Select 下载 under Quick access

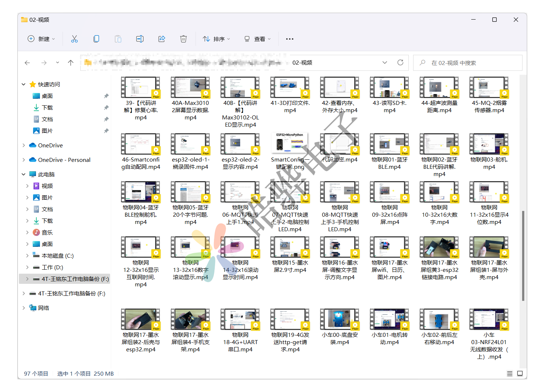coord(47,107)
